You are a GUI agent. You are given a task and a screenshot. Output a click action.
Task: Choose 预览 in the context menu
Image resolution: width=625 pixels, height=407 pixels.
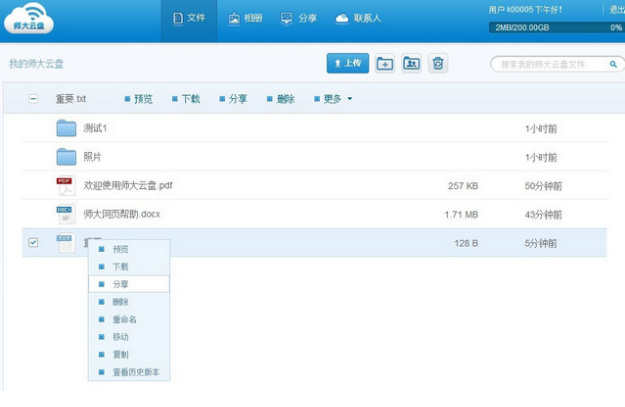click(x=129, y=249)
